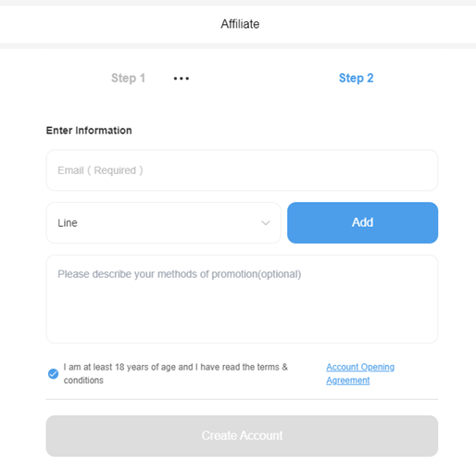
Task: Select the Step 2 tab
Action: point(356,78)
